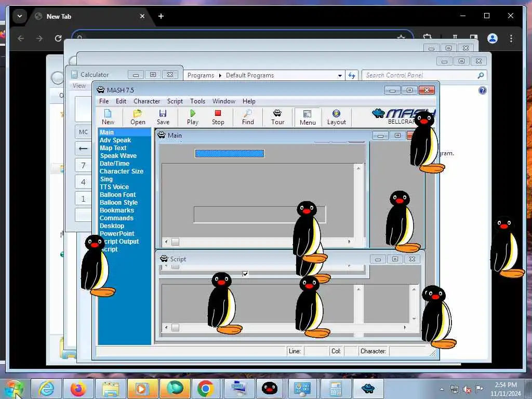Screen dimensions: 532x399
Task: Toggle the checkbox in the Script window
Action: click(x=245, y=273)
